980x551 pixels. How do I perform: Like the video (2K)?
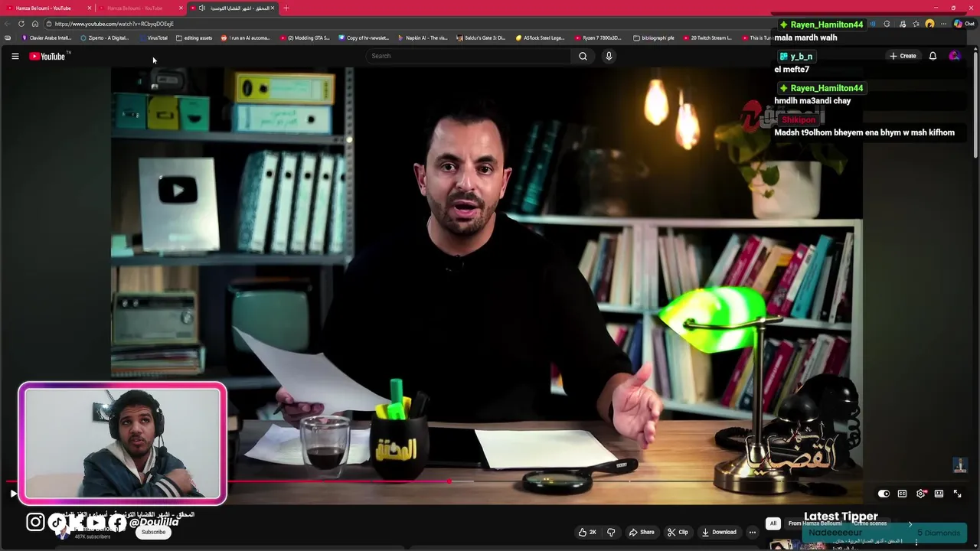click(587, 532)
